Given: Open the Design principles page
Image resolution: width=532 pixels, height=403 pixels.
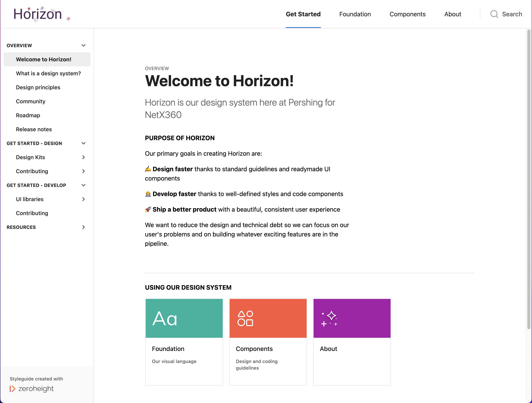Looking at the screenshot, I should 38,87.
